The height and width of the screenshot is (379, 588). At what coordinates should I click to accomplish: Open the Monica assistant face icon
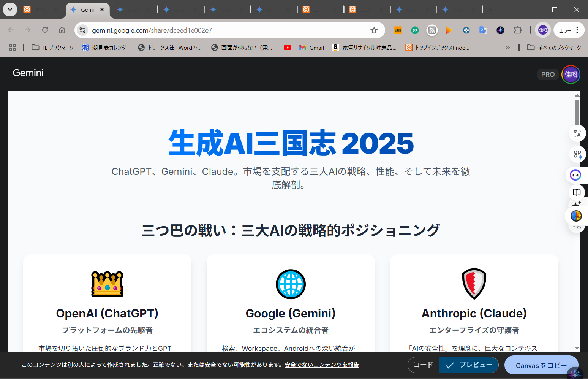[x=575, y=175]
